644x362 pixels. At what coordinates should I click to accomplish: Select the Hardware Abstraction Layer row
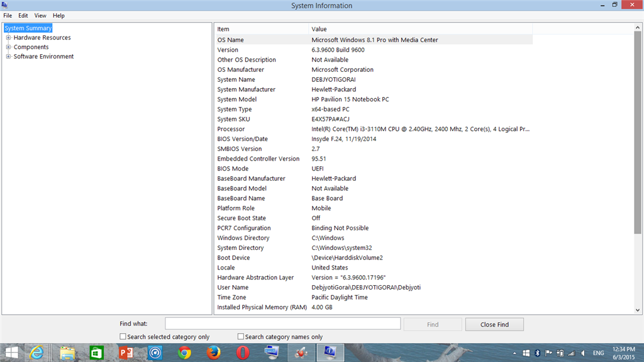pos(374,277)
